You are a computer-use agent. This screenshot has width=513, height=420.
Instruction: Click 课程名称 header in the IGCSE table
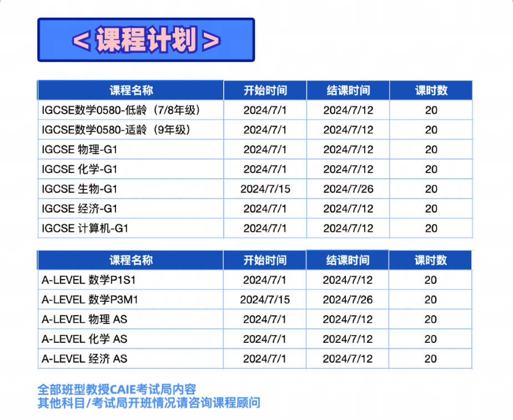(x=131, y=90)
